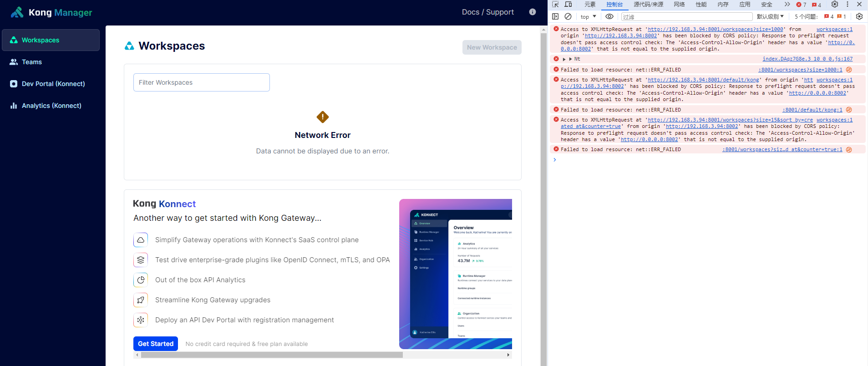This screenshot has height=366, width=868.
Task: Click the Workspaces sidebar icon
Action: click(14, 40)
